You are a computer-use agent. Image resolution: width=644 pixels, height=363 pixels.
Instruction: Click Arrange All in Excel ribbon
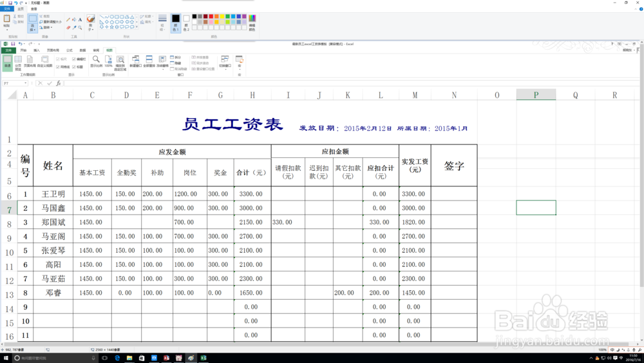[x=149, y=62]
